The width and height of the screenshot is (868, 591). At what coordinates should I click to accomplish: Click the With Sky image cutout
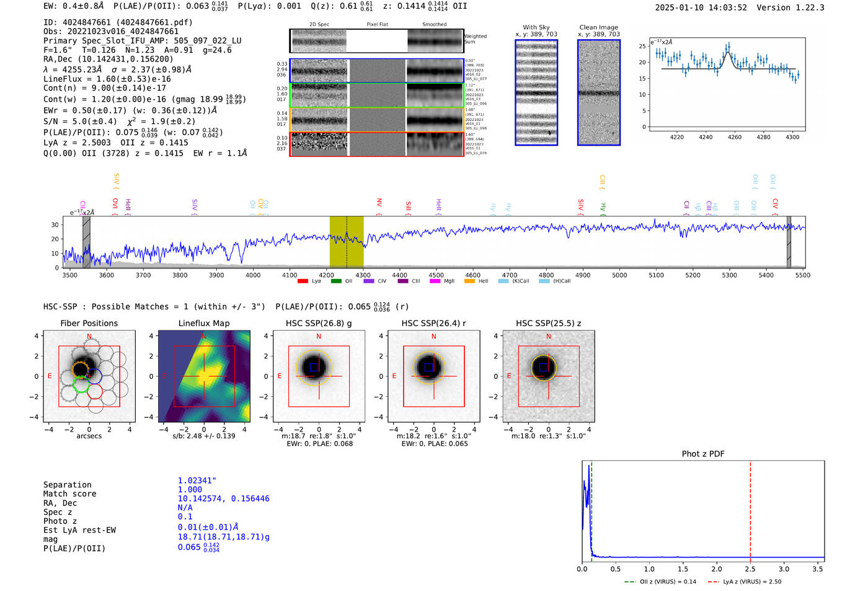[x=536, y=92]
